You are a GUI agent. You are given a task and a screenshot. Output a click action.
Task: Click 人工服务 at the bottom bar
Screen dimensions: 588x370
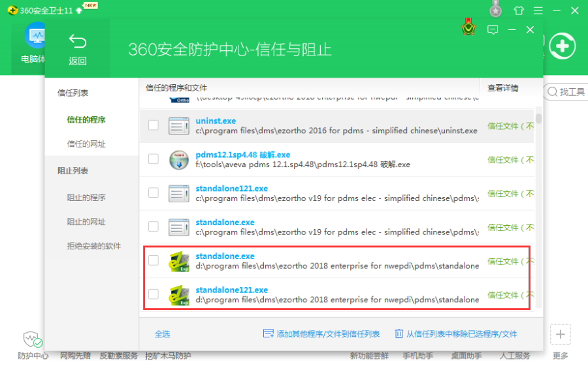[515, 356]
